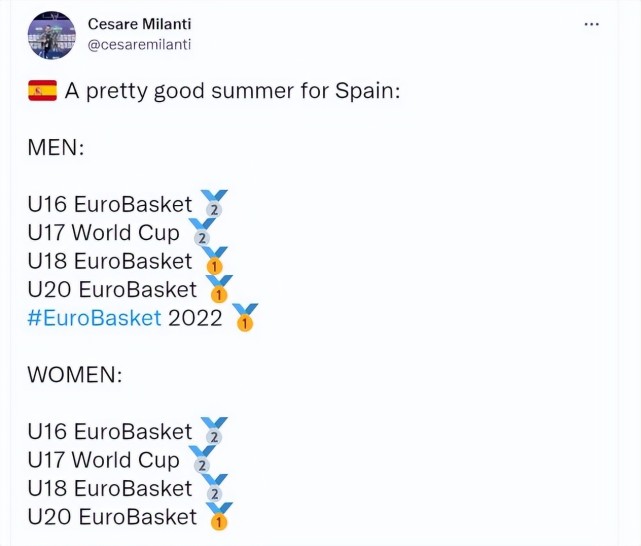Viewport: 641px width, 546px height.
Task: Click the Spain flag emoji
Action: [x=42, y=92]
